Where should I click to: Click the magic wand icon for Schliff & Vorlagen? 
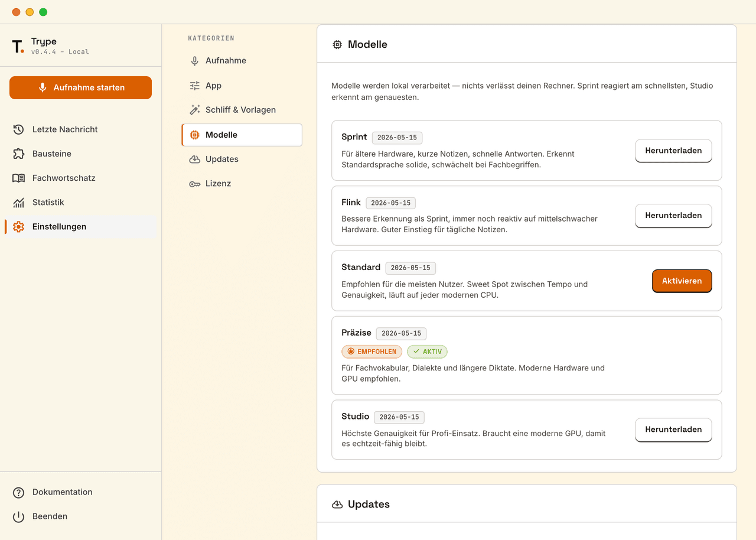pyautogui.click(x=195, y=110)
